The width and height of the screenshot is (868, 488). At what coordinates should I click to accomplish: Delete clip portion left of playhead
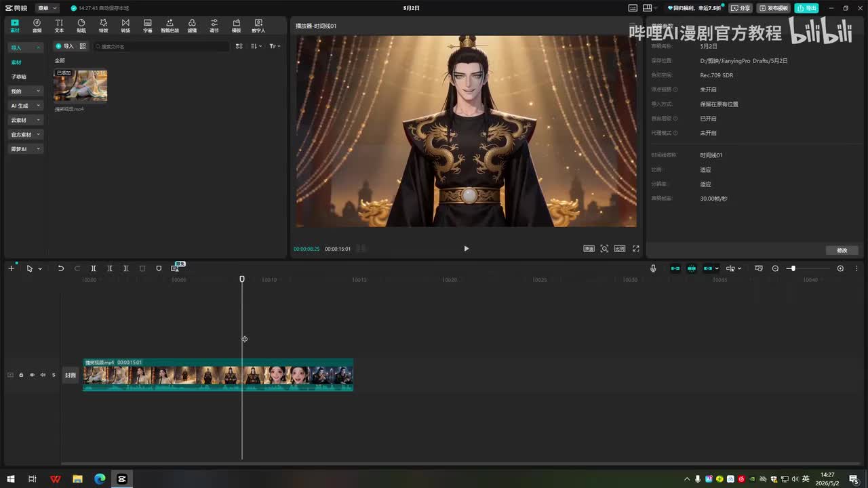click(x=110, y=268)
